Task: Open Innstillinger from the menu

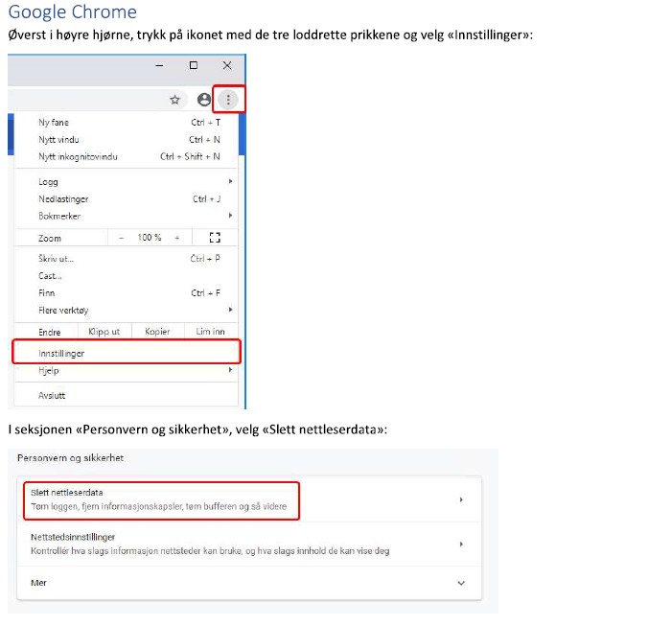Action: pos(126,353)
